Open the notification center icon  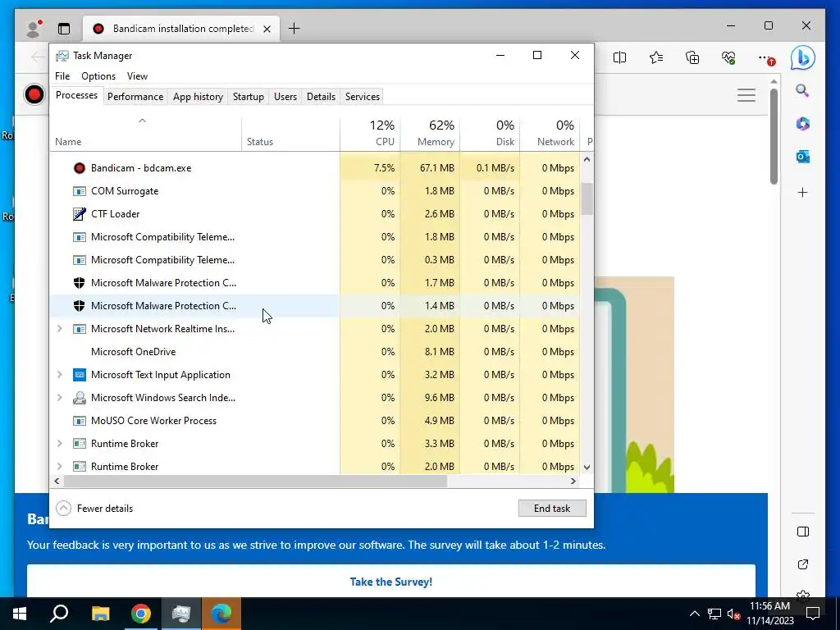813,614
